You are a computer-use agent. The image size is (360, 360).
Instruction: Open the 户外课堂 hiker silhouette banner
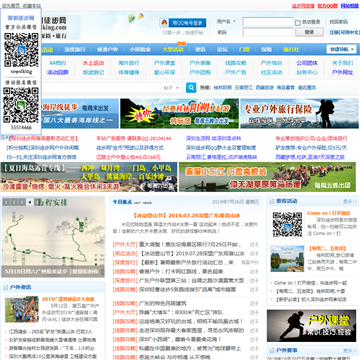point(311,326)
